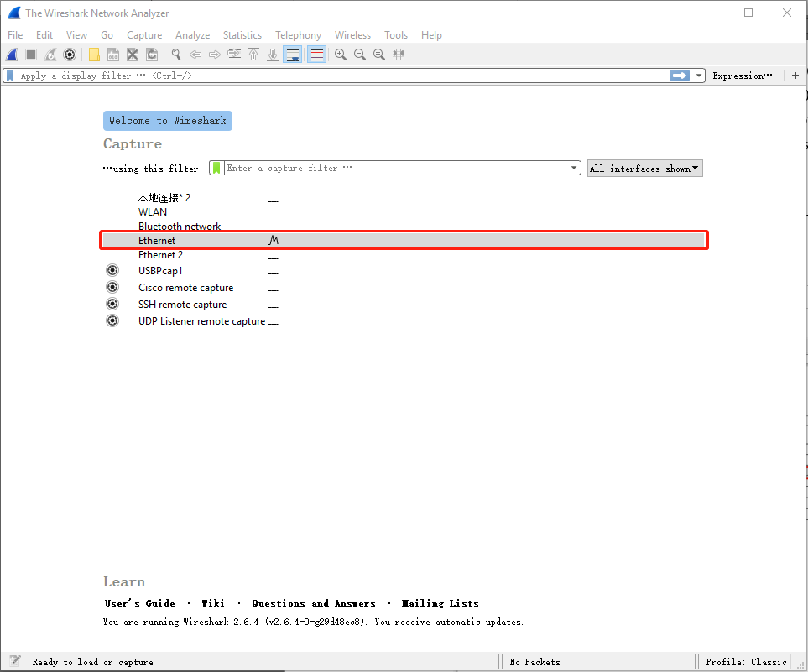Open the Help menu
Viewport: 808px width, 672px height.
point(431,35)
